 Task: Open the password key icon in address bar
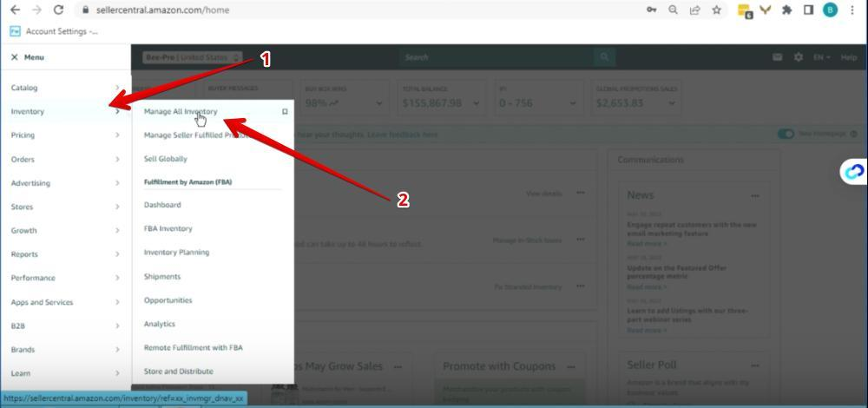tap(652, 10)
